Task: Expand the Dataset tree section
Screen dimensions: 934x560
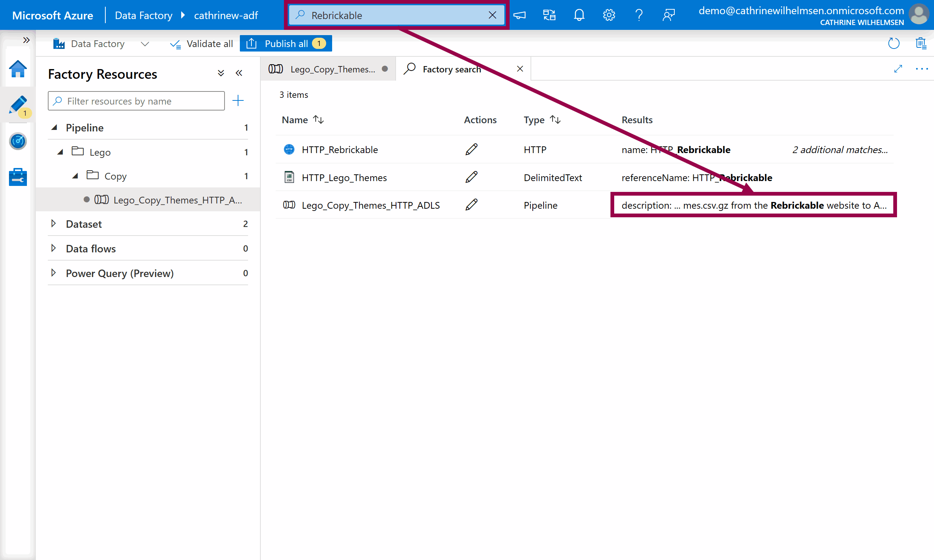Action: coord(53,224)
